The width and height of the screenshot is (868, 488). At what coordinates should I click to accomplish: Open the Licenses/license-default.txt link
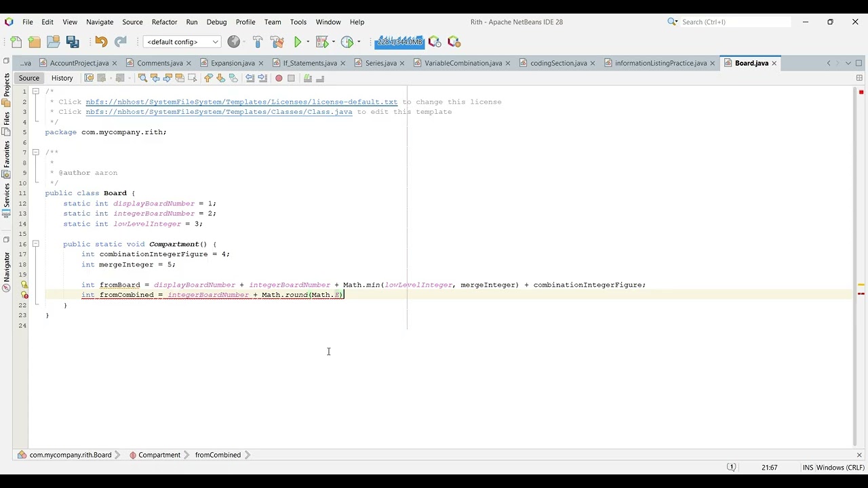pyautogui.click(x=241, y=102)
